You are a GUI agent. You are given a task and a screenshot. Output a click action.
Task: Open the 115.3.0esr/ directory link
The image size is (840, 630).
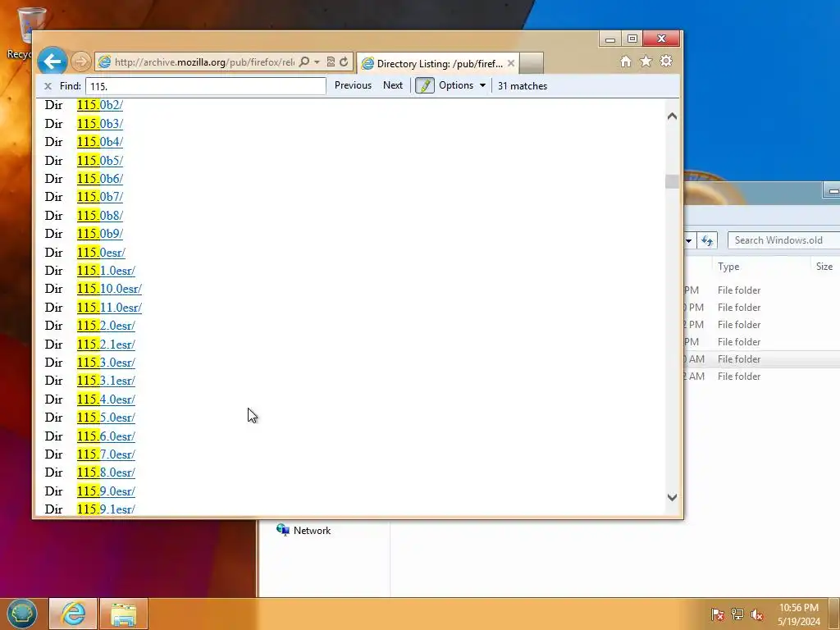click(106, 362)
